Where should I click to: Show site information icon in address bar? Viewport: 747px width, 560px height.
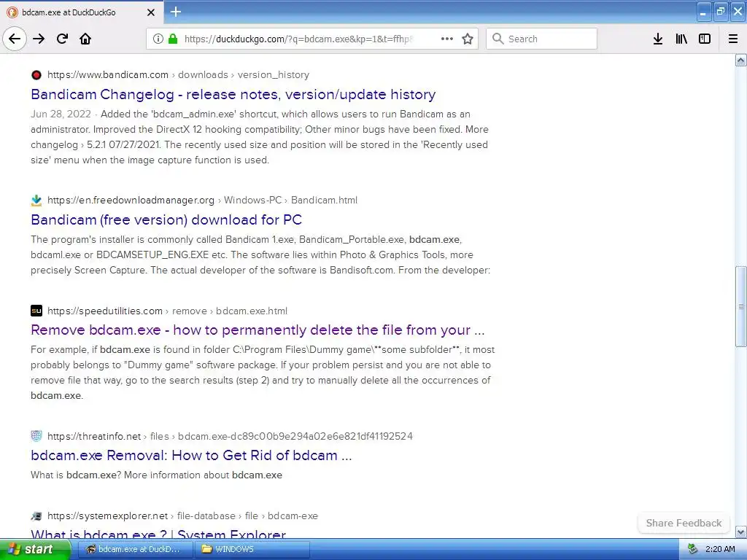coord(158,39)
